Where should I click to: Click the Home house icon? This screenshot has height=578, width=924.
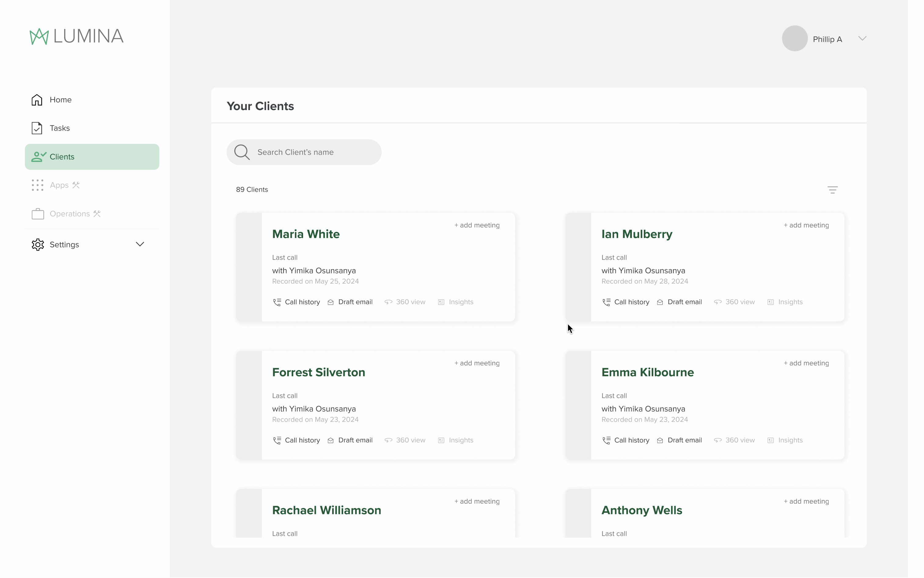tap(37, 100)
